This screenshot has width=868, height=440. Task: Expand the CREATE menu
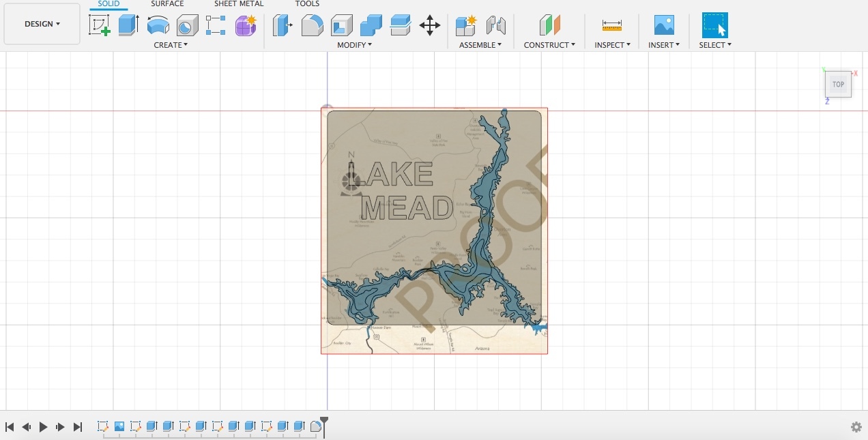pyautogui.click(x=171, y=45)
